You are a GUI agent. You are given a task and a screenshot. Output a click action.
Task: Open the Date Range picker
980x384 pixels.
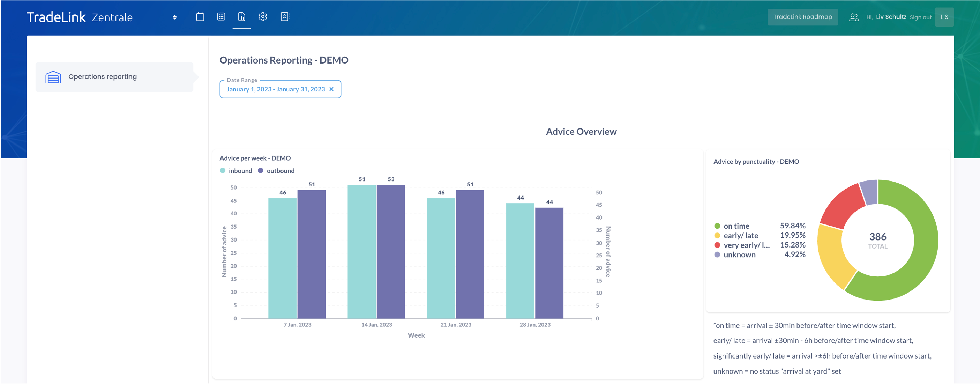(x=275, y=89)
